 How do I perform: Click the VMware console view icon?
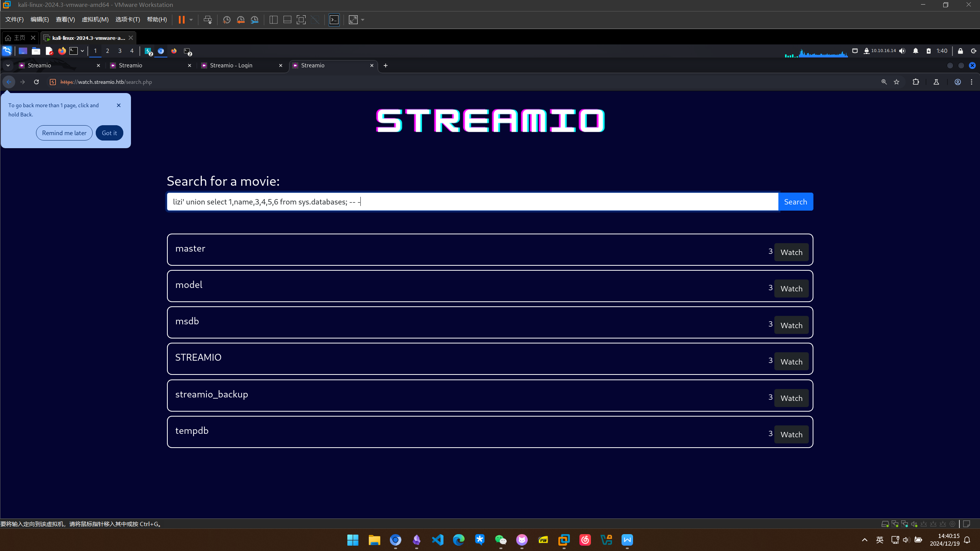coord(334,20)
